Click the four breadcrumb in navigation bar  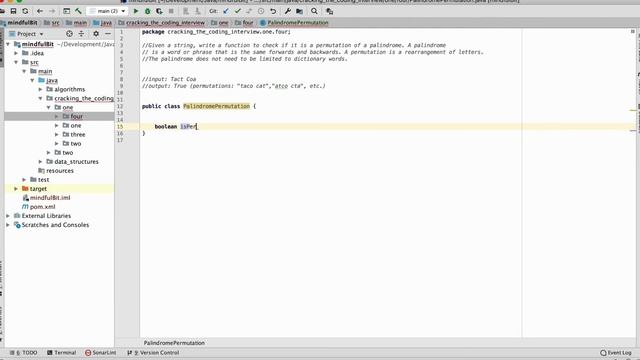coord(244,23)
